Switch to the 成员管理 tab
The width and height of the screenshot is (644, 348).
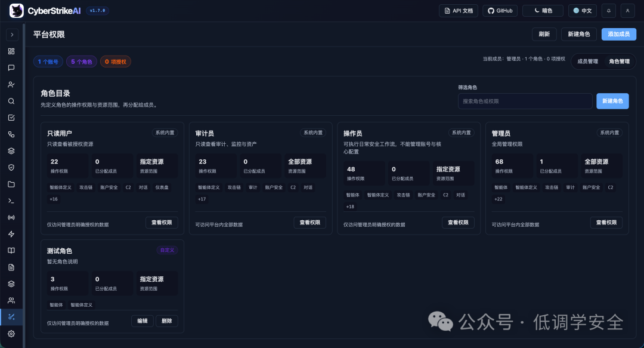(588, 61)
